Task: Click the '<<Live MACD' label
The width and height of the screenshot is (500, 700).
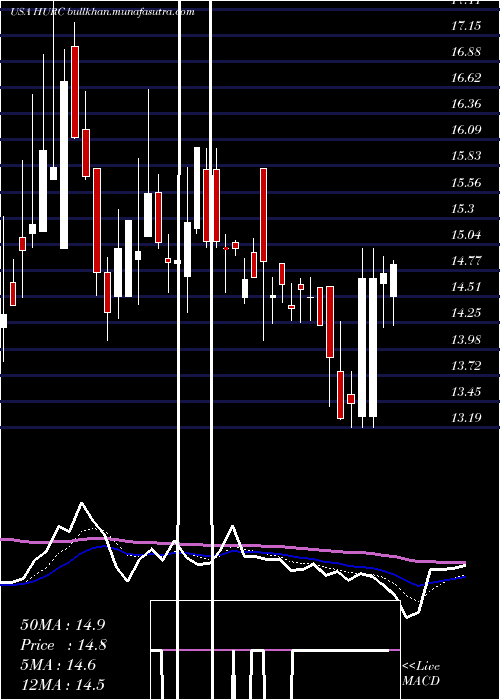Action: pyautogui.click(x=421, y=674)
